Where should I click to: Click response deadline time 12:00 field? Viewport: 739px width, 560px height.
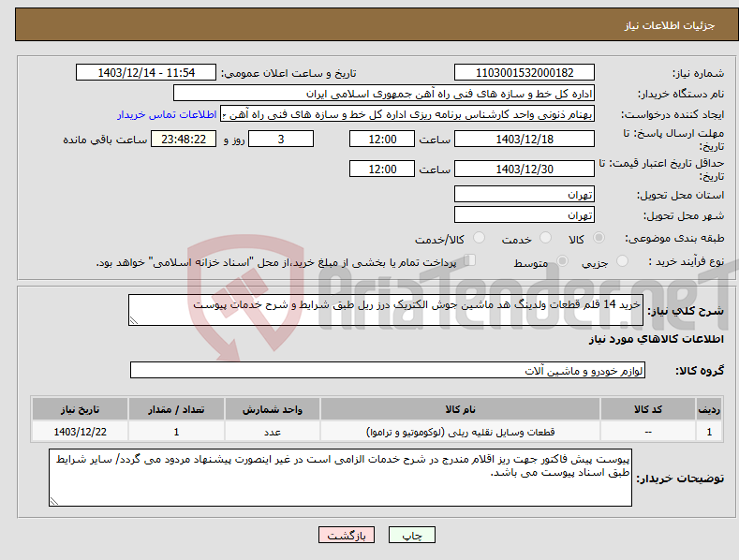[382, 139]
